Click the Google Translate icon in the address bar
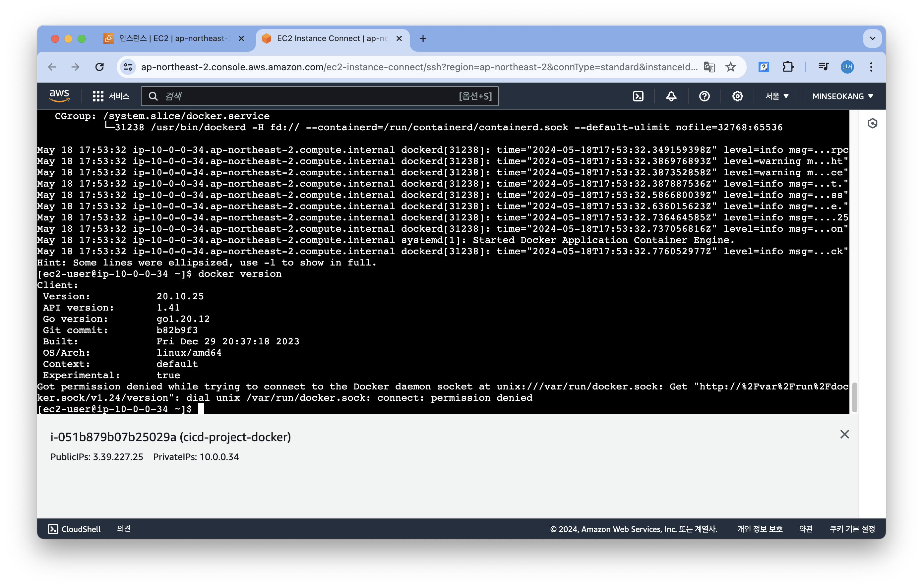923x588 pixels. coord(709,67)
